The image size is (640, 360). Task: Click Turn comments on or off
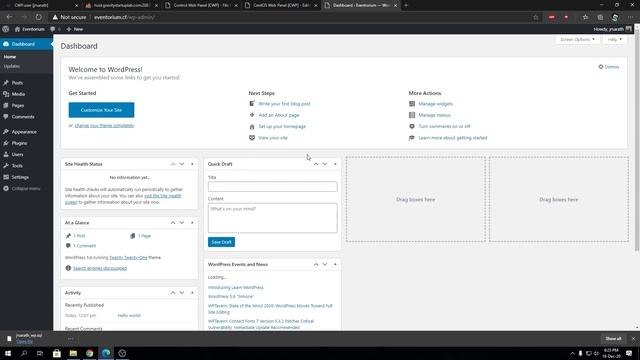444,127
